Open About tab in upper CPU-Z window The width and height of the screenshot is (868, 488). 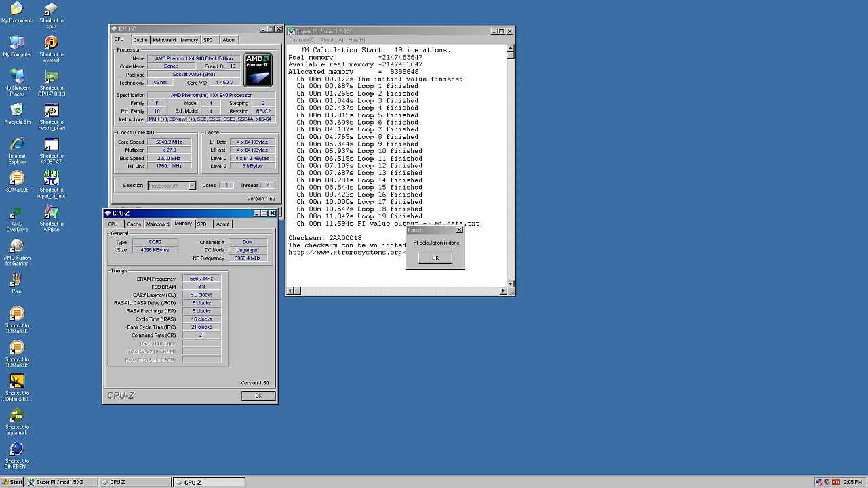click(x=229, y=40)
